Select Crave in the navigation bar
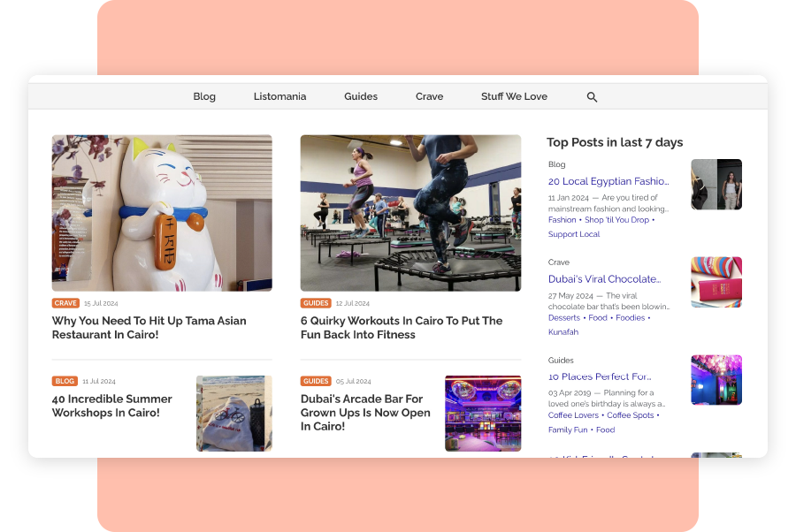The height and width of the screenshot is (532, 796). click(x=430, y=96)
